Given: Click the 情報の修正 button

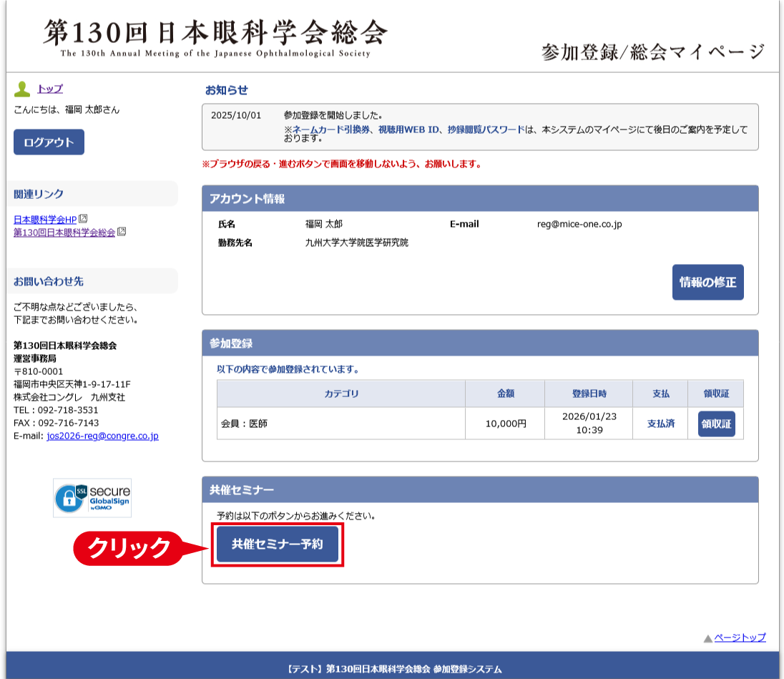Looking at the screenshot, I should click(707, 282).
